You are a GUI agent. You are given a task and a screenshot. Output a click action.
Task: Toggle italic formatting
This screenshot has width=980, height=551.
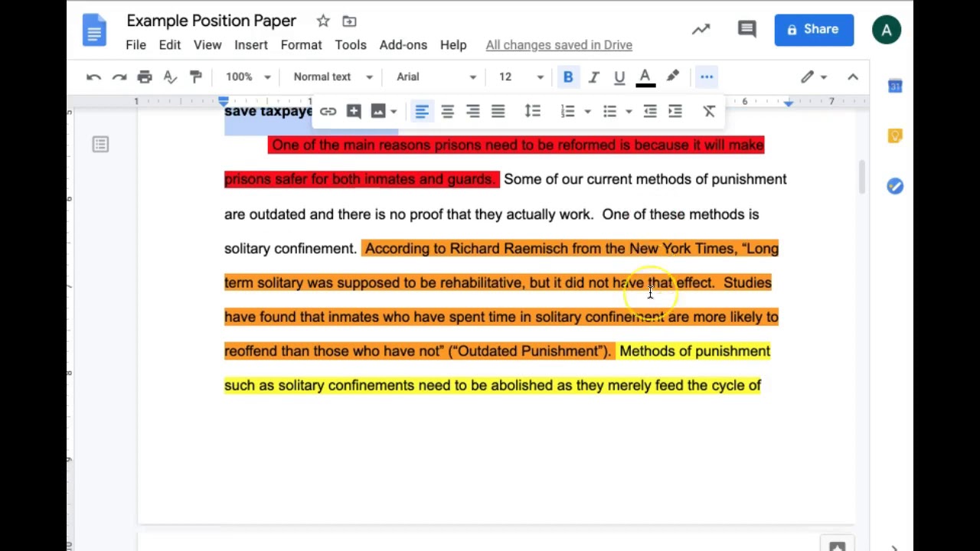[593, 77]
